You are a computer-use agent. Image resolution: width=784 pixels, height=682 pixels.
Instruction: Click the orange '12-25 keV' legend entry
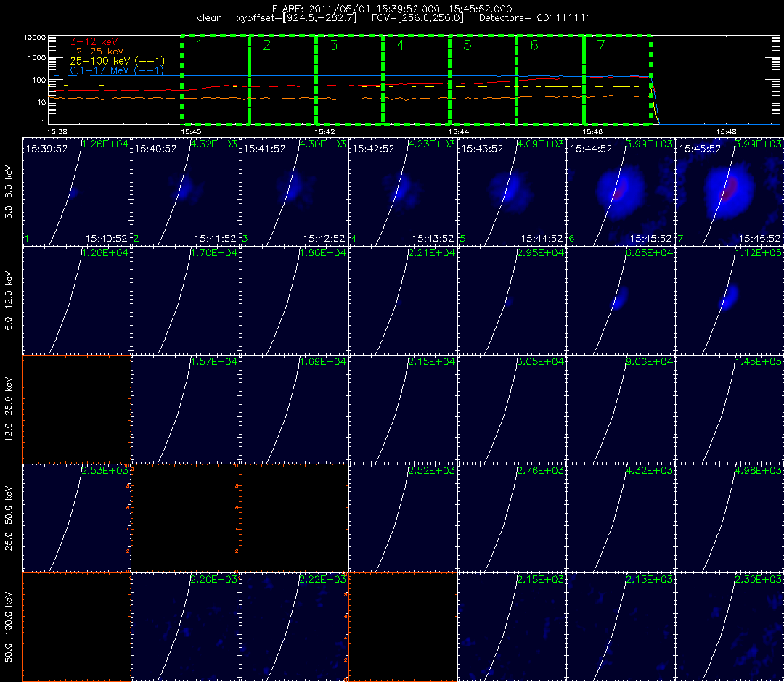(97, 51)
